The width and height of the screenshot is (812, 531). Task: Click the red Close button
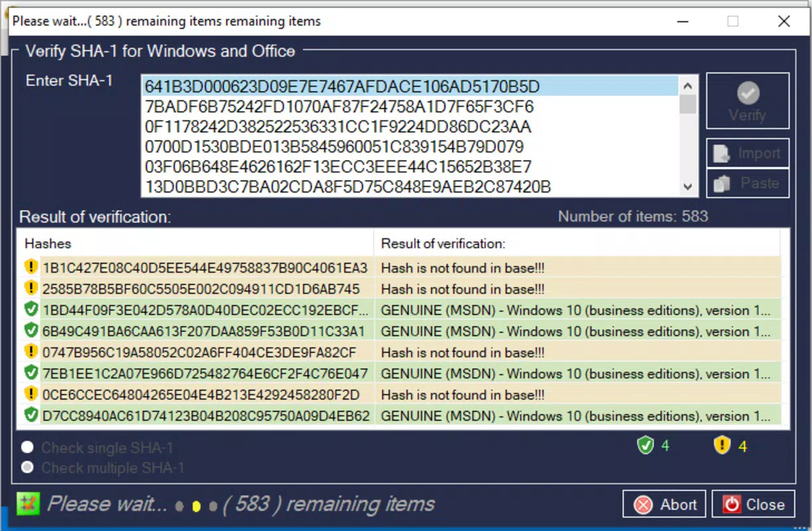[753, 504]
